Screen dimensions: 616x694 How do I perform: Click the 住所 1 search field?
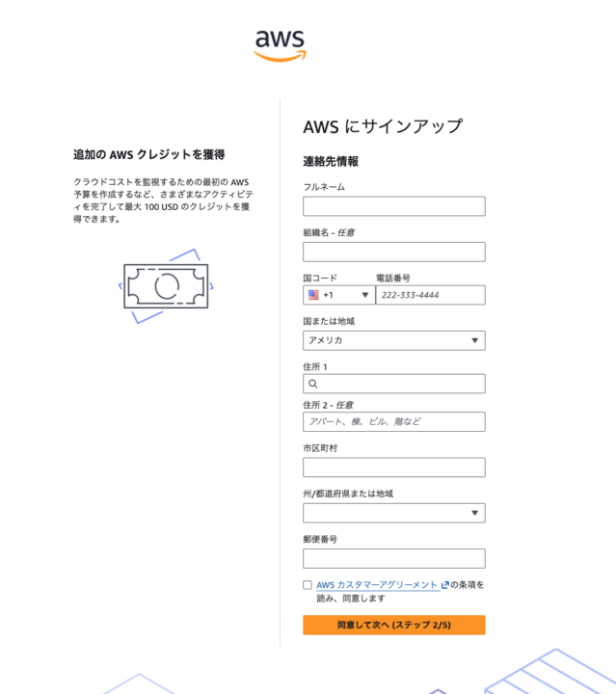394,384
